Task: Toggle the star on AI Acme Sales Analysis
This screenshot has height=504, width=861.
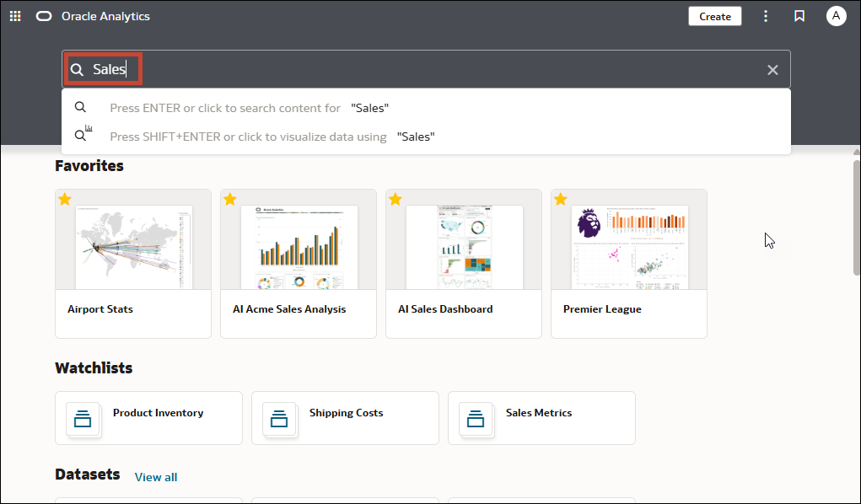Action: click(x=230, y=199)
